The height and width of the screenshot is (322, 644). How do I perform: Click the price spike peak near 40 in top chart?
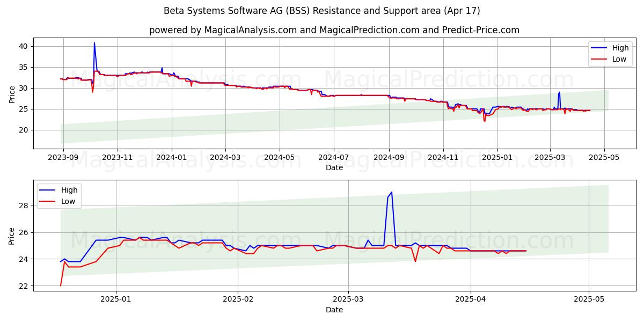pos(94,43)
